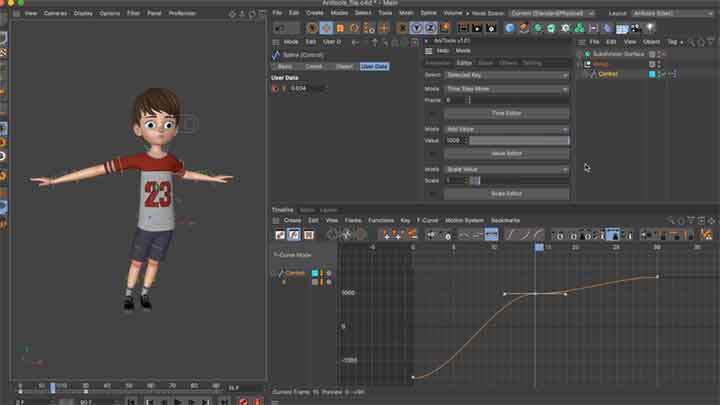The height and width of the screenshot is (405, 720).
Task: Open the spline pen tool icon
Action: pyautogui.click(x=524, y=28)
